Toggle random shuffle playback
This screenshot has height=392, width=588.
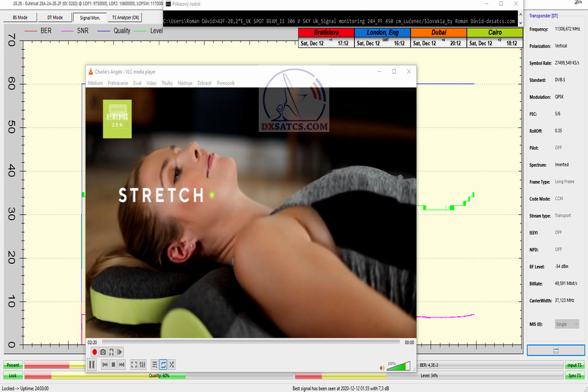point(171,365)
